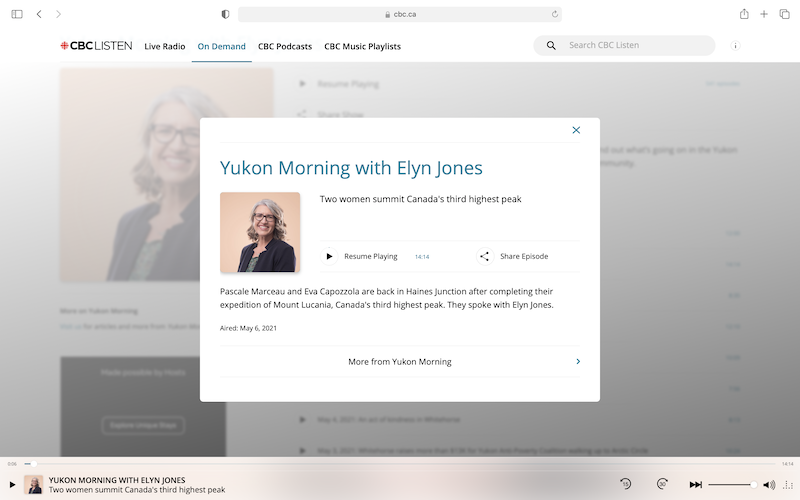Click the elapsed time 0:06 readout in the player
Screen dimensions: 800x500
(x=12, y=464)
